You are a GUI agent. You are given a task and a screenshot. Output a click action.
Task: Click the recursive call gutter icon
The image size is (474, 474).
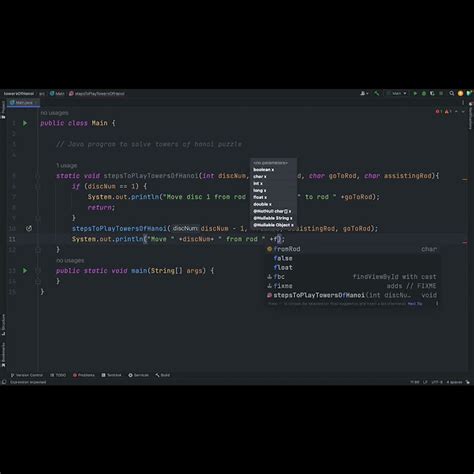pyautogui.click(x=29, y=228)
